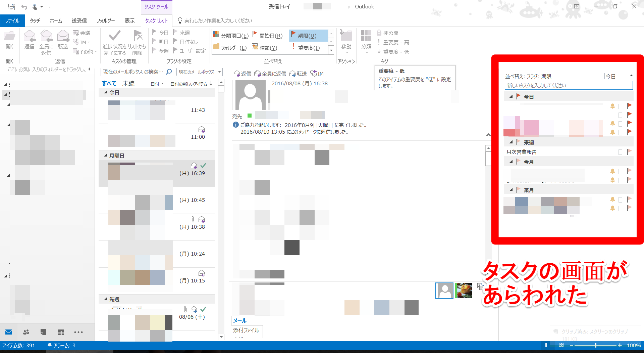Screen dimensions: 644x353
Task: Adjust the zoom slider in status bar
Action: coord(595,345)
